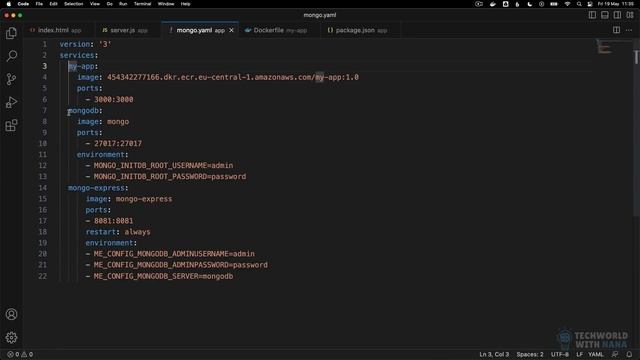This screenshot has height=360, width=640.
Task: Open notifications bell in status bar
Action: click(x=629, y=354)
